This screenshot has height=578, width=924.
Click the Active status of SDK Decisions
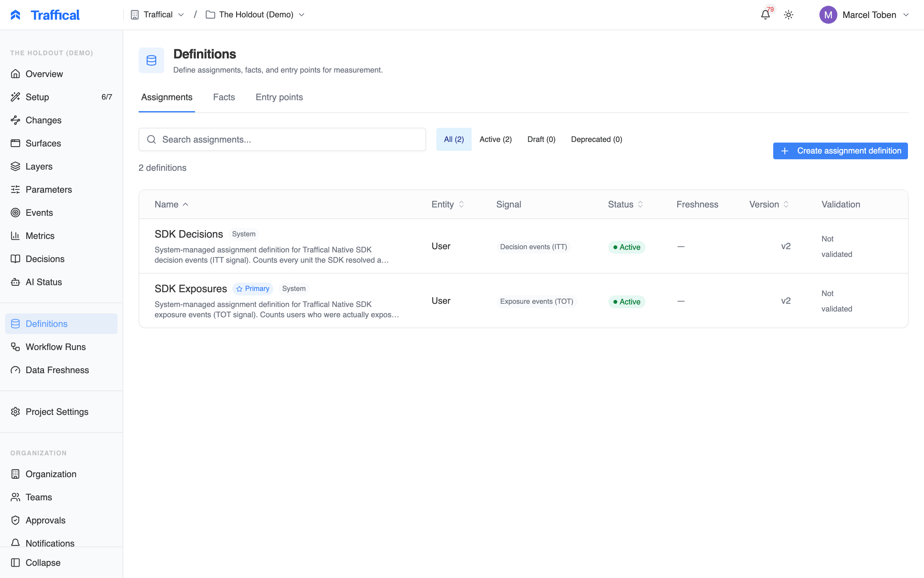click(x=627, y=247)
